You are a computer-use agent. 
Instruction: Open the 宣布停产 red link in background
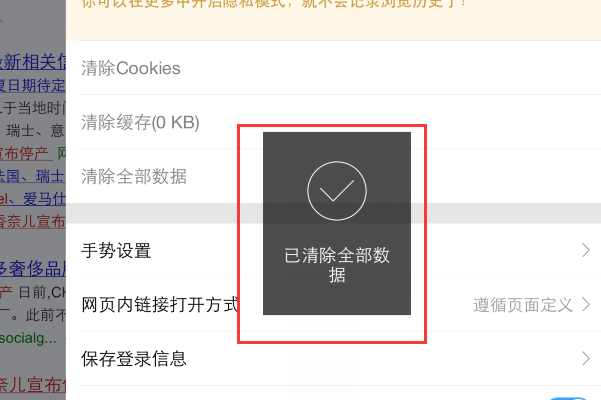[x=25, y=154]
